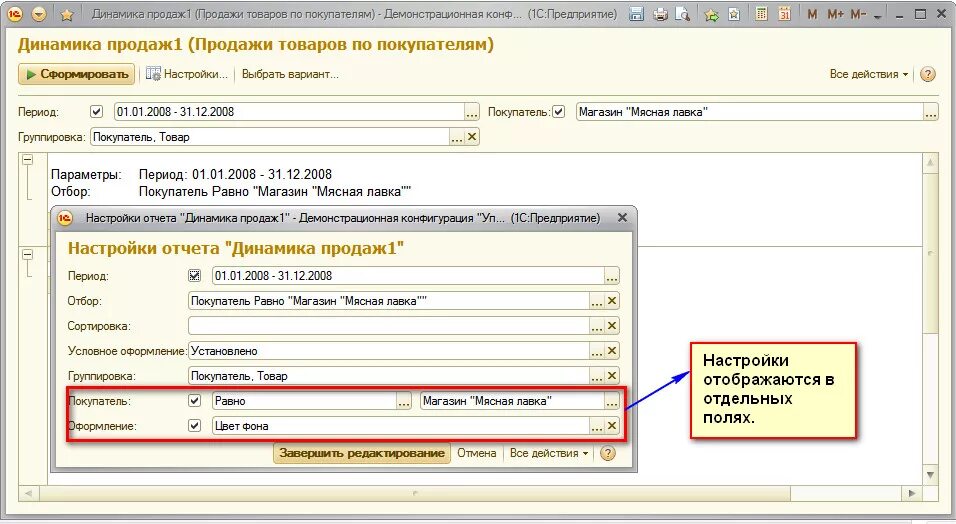Open the calculator icon
This screenshot has width=956, height=524.
(x=762, y=13)
